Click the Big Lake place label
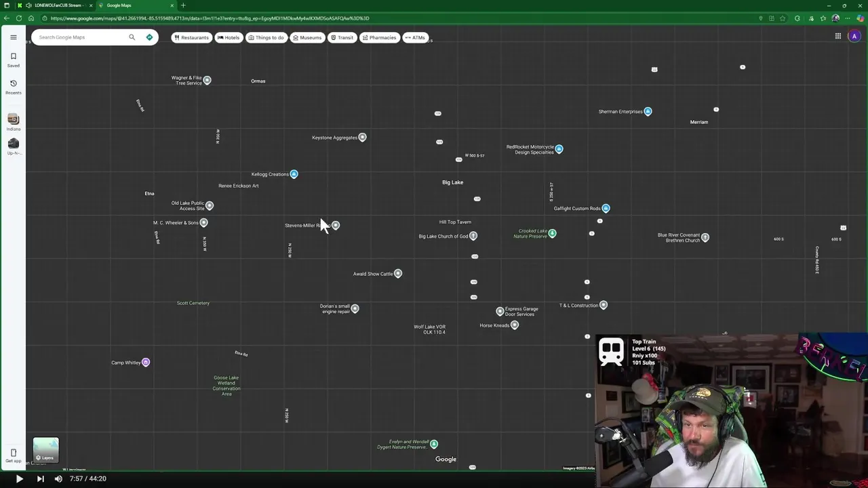Image resolution: width=868 pixels, height=488 pixels. (453, 182)
